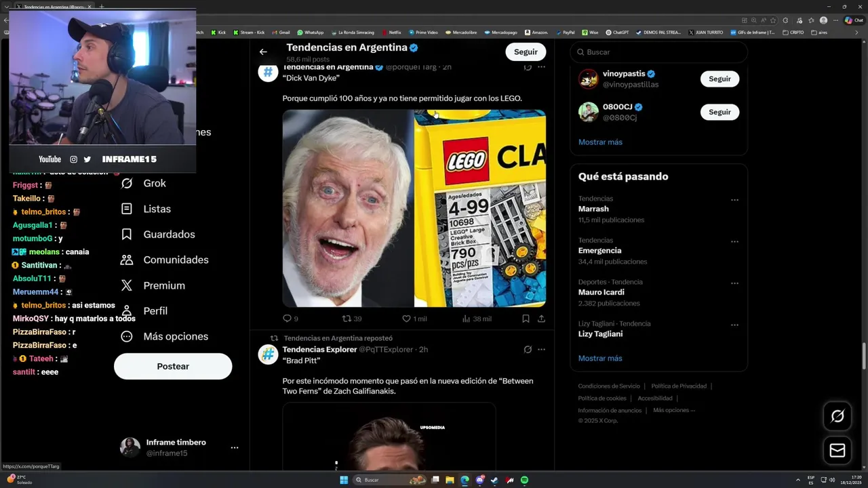Open the vinoypastis profile avatar
Viewport: 868px width, 488px height.
pyautogui.click(x=588, y=79)
